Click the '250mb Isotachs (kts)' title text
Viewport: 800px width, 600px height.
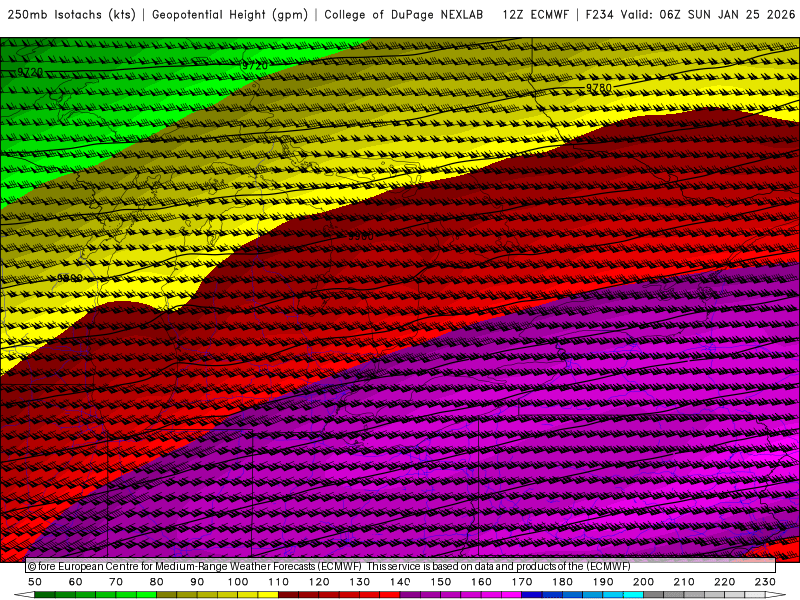click(71, 15)
